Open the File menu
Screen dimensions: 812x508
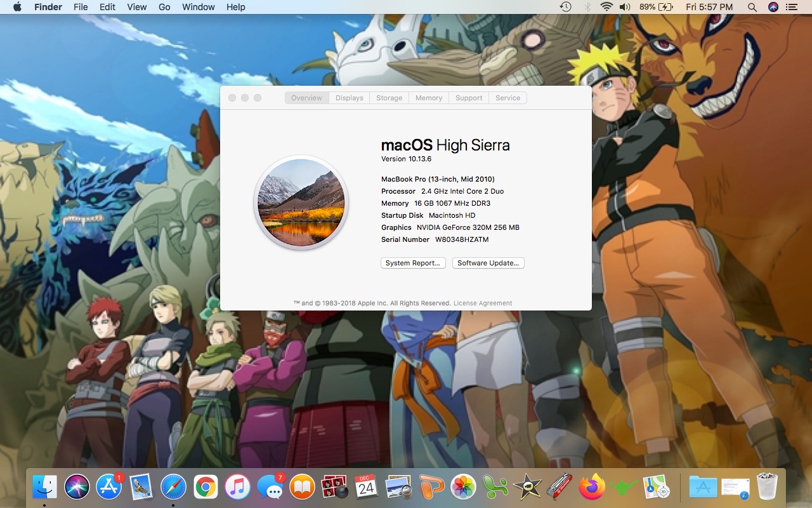[x=81, y=7]
